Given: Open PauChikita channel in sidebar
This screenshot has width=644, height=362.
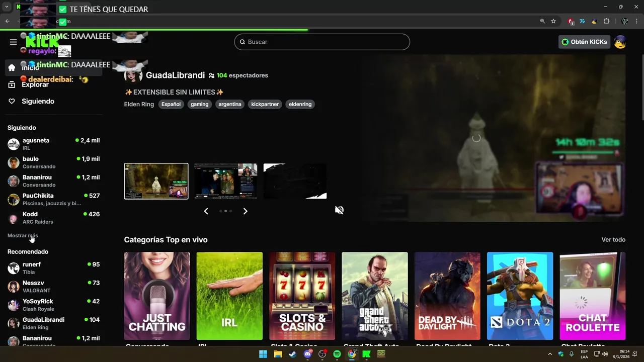Looking at the screenshot, I should tap(53, 199).
